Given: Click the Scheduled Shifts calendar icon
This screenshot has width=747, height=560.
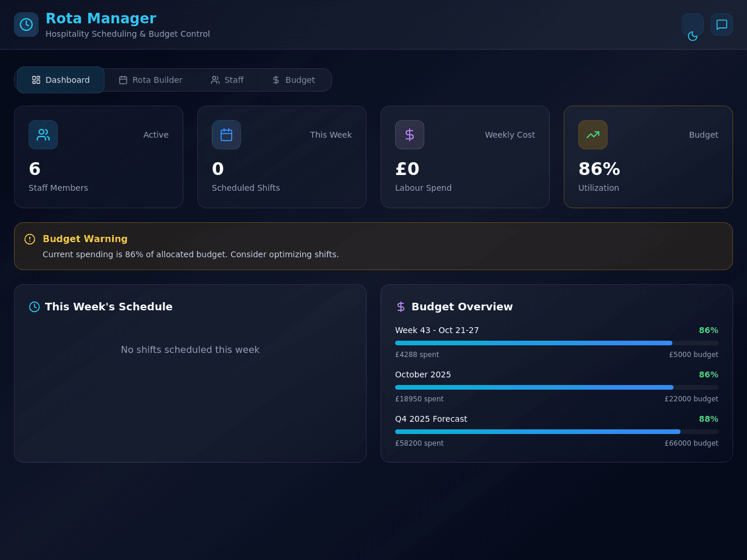Looking at the screenshot, I should (226, 135).
